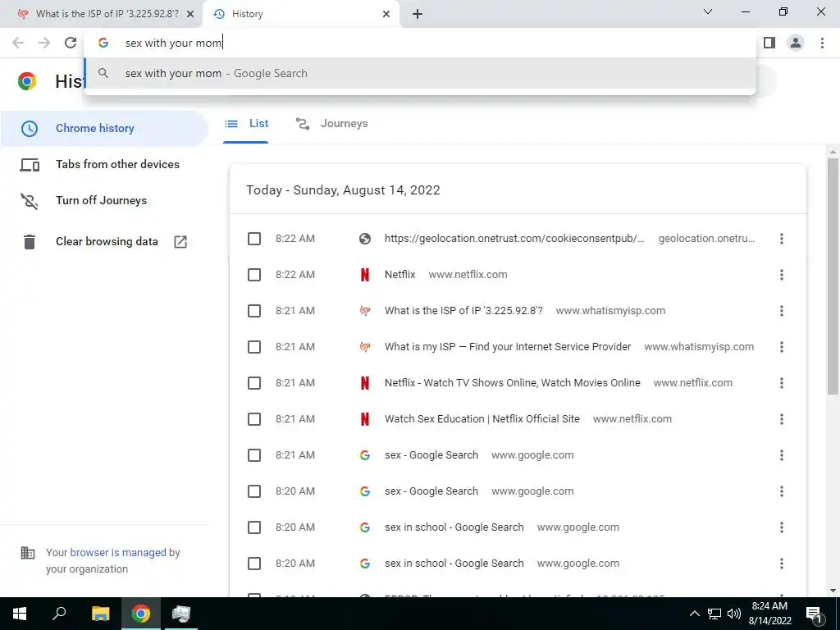Screen dimensions: 840x630
Task: Open the Windows Start menu
Action: pos(20,614)
